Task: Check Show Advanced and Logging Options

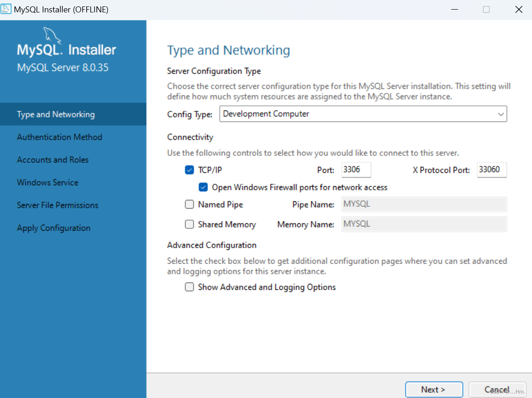Action: point(189,287)
